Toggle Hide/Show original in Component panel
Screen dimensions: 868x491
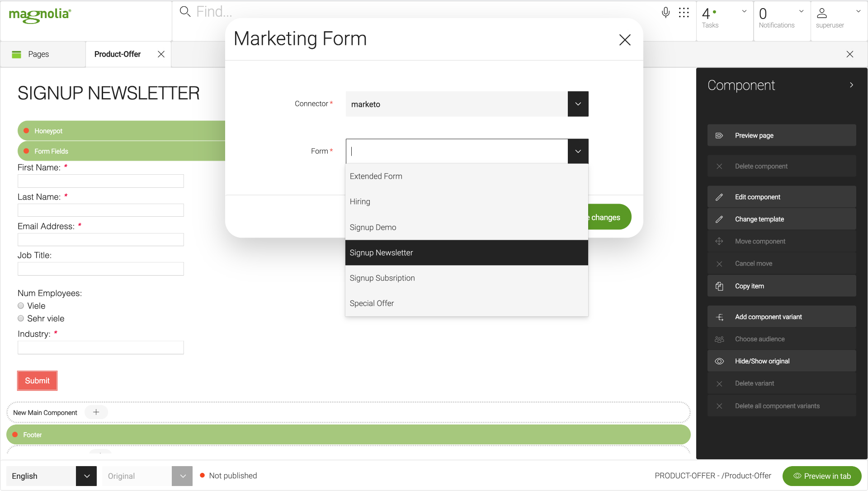click(x=719, y=361)
